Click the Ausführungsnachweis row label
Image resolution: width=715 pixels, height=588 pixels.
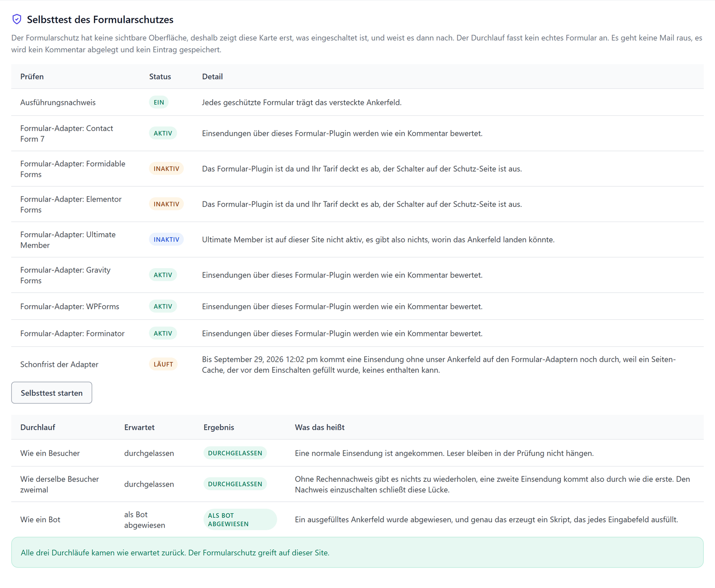coord(58,102)
